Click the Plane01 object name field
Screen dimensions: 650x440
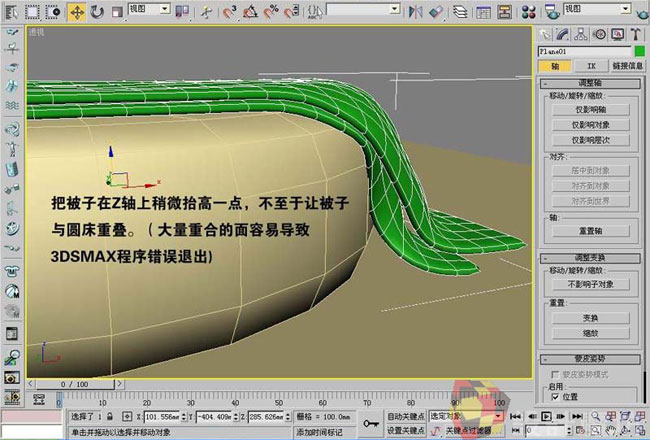tap(585, 51)
